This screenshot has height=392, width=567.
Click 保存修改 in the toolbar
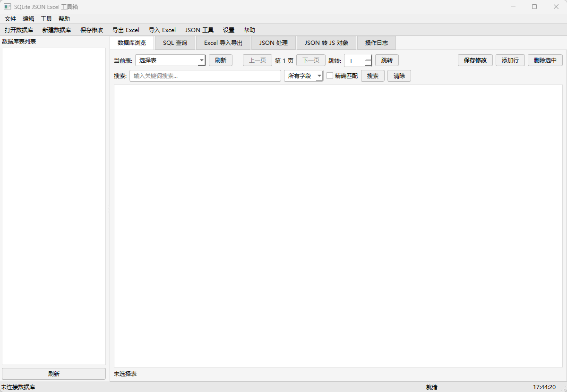click(x=92, y=30)
